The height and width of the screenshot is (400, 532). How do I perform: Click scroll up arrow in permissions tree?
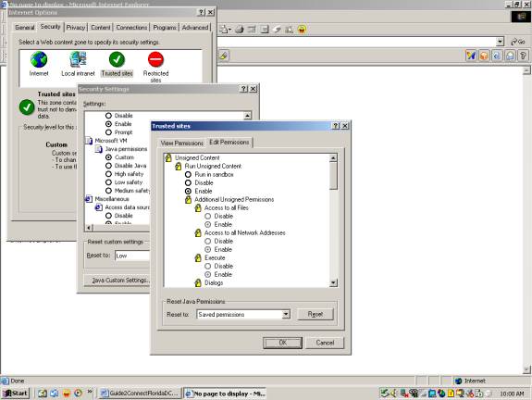(x=333, y=158)
